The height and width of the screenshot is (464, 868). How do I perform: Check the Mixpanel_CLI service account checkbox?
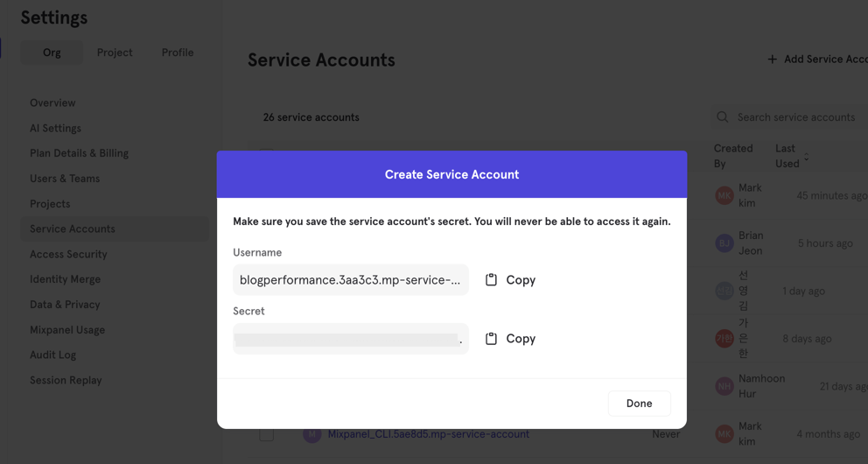[x=266, y=434]
